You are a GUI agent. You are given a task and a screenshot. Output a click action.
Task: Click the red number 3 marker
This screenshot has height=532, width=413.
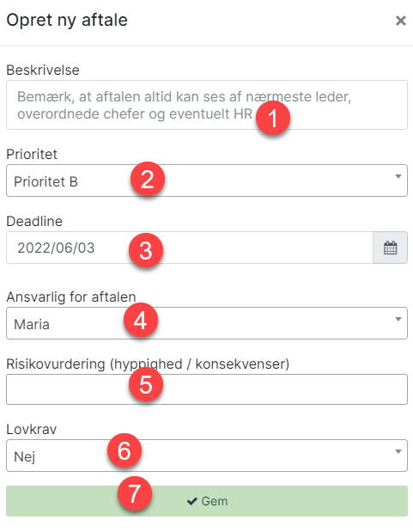point(146,250)
